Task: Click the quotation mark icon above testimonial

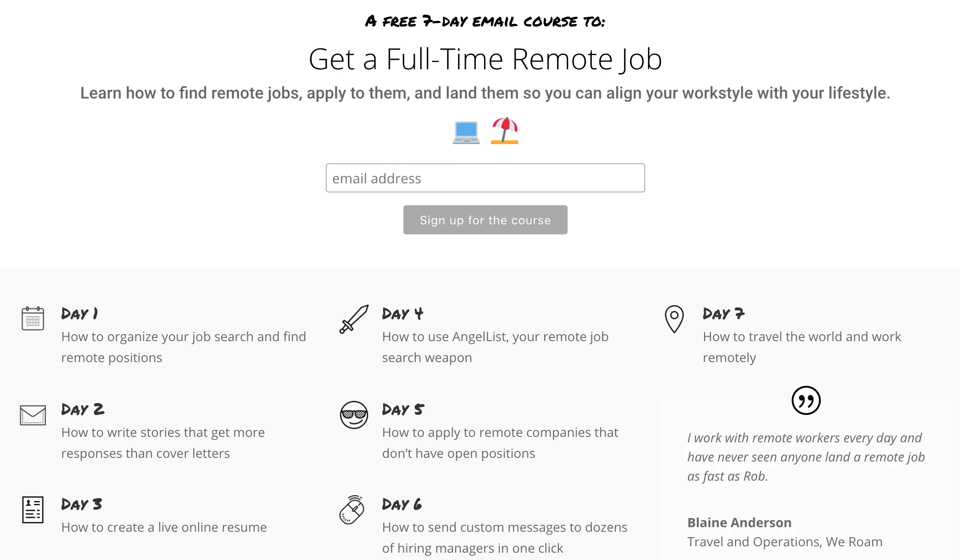Action: [x=807, y=401]
